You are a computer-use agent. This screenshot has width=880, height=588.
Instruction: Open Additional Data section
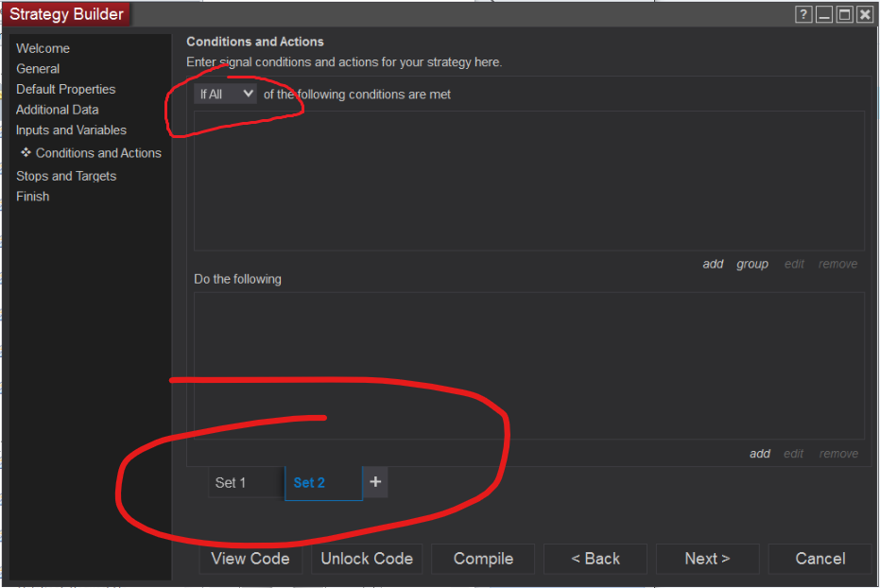coord(58,110)
